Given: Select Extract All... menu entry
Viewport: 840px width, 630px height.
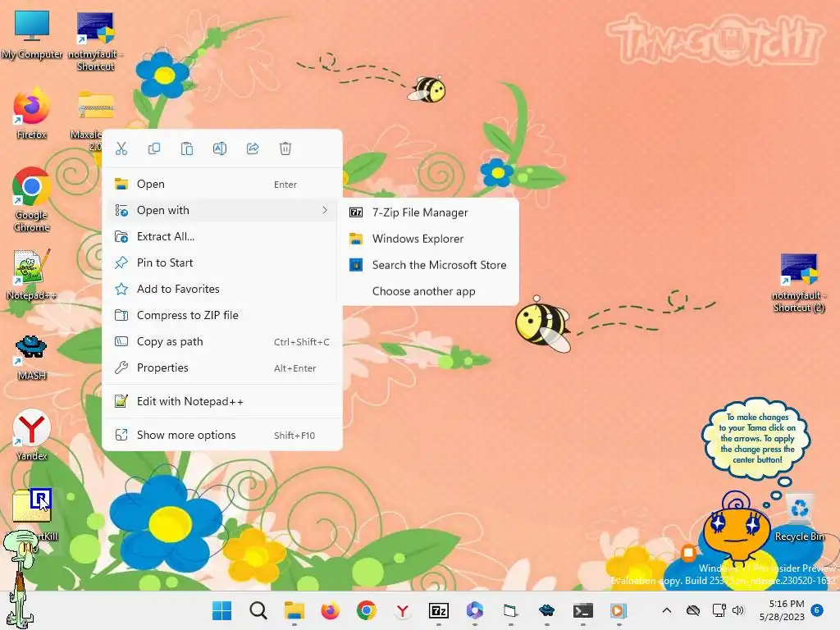Looking at the screenshot, I should click(221, 236).
